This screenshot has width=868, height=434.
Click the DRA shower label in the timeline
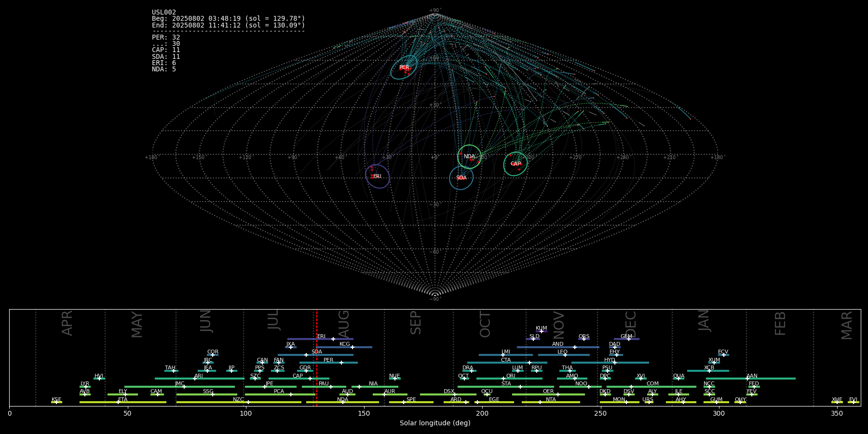(x=468, y=368)
